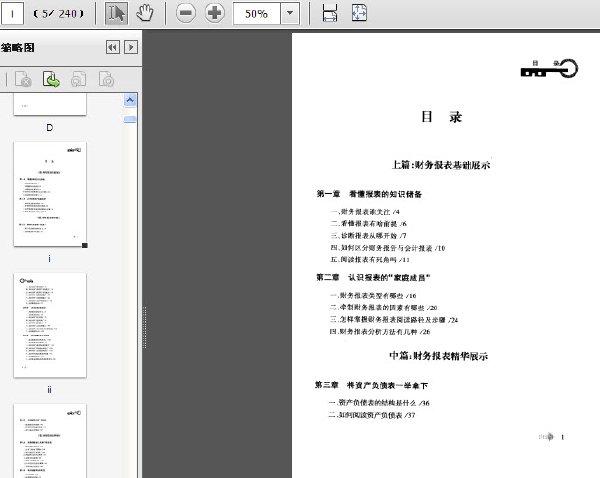The width and height of the screenshot is (600, 478).
Task: Click the grayed rotate pages icon
Action: 78,79
